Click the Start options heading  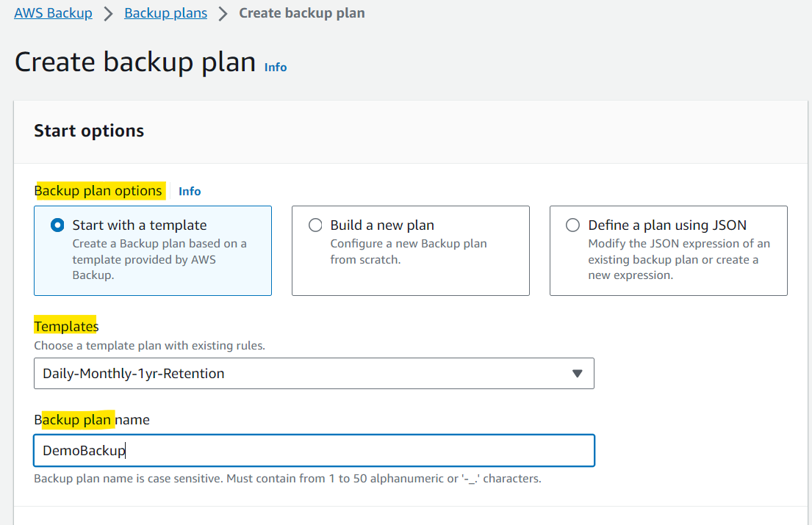click(x=89, y=131)
